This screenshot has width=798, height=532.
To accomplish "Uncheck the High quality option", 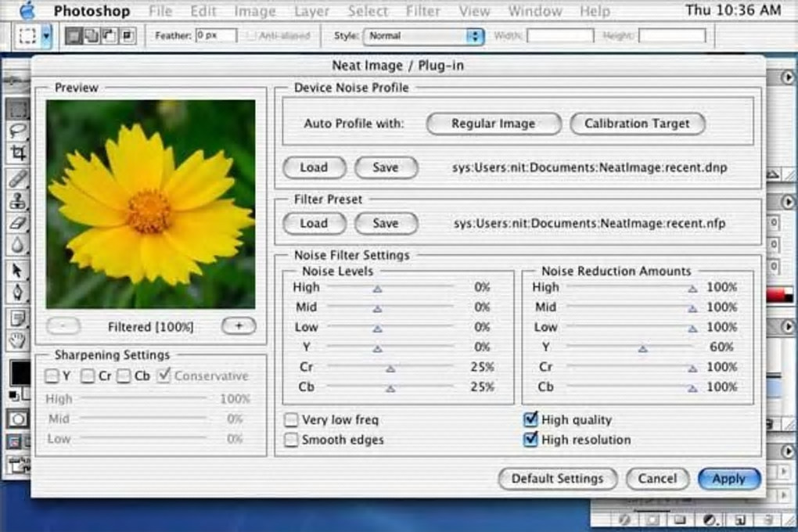I will (x=530, y=420).
